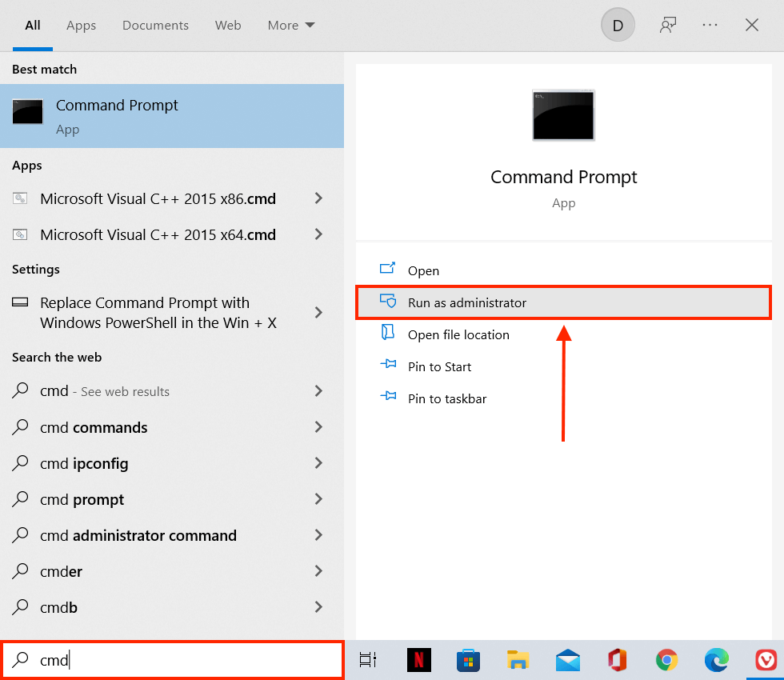Switch to the Apps tab
The height and width of the screenshot is (680, 784).
[81, 25]
